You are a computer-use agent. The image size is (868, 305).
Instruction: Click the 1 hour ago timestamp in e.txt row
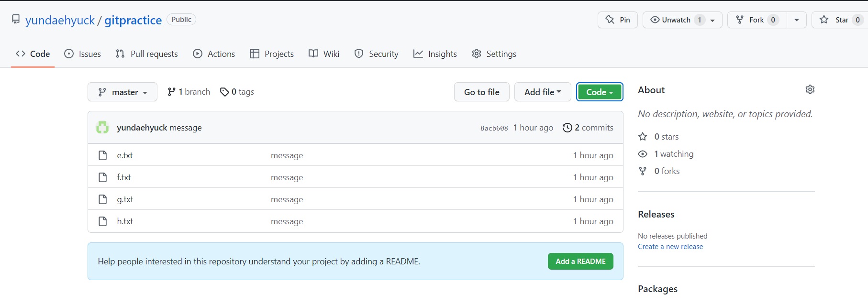pyautogui.click(x=593, y=155)
